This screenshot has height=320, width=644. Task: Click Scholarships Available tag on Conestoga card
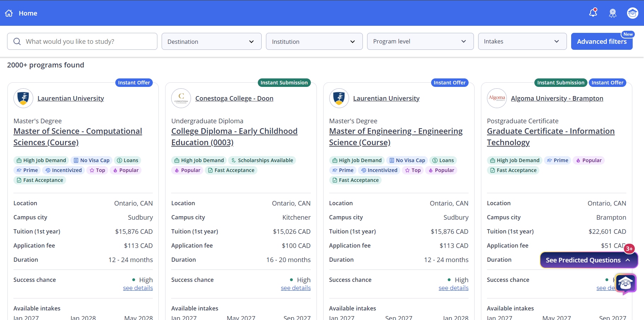[x=262, y=160]
